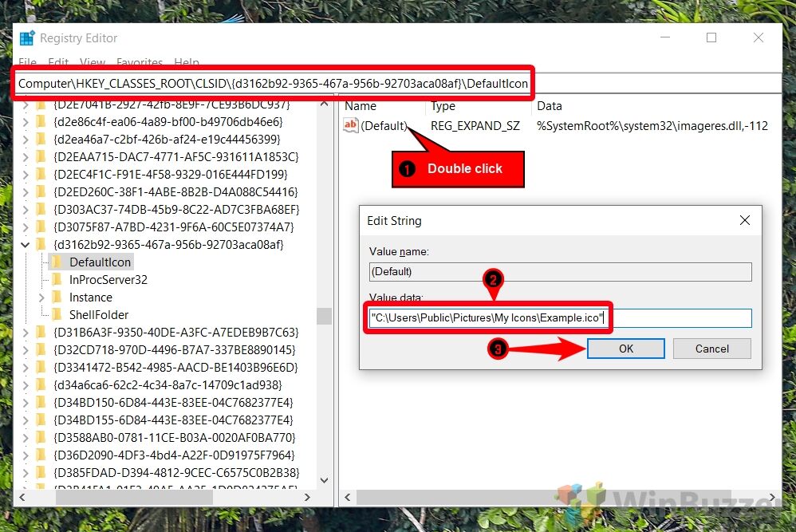Open the Favorites menu

tap(140, 62)
